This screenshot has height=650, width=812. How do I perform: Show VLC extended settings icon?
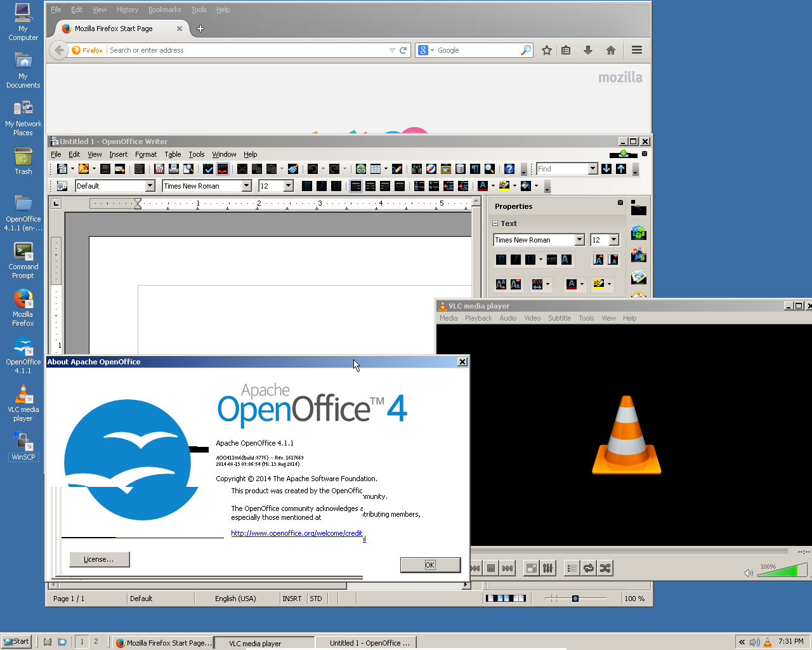[548, 568]
